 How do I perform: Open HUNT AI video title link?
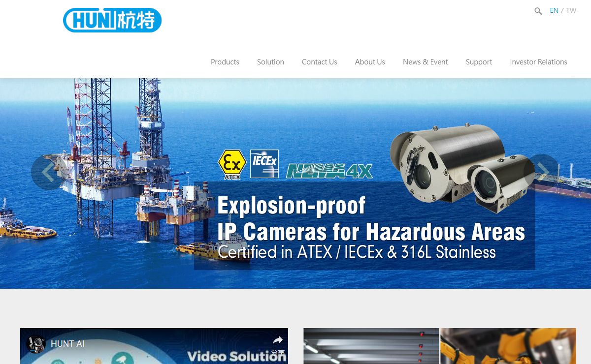point(67,344)
